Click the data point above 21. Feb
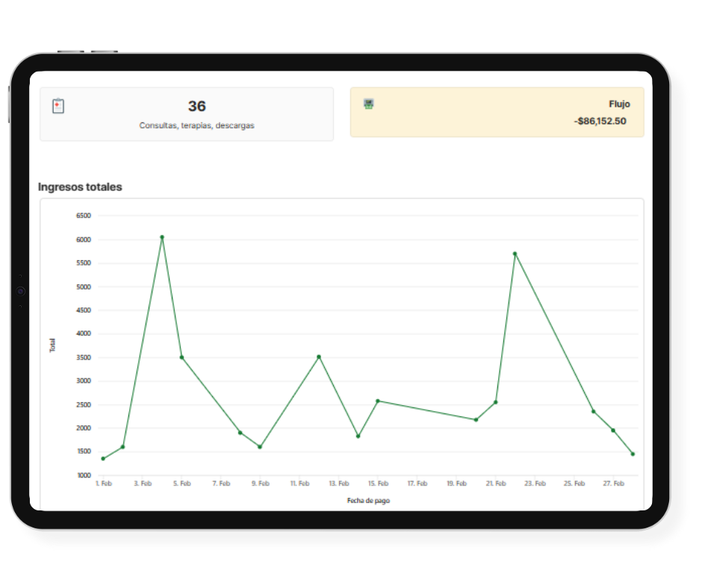Image resolution: width=702 pixels, height=588 pixels. (x=495, y=402)
